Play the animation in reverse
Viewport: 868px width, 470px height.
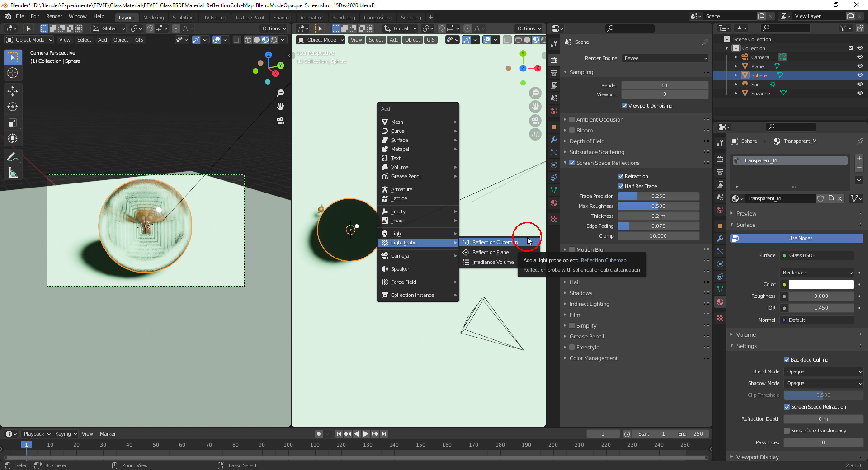tap(357, 434)
